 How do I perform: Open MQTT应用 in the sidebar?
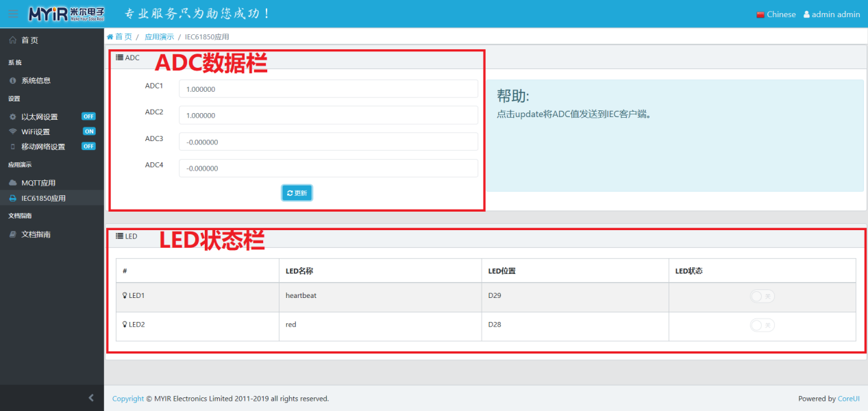point(38,183)
